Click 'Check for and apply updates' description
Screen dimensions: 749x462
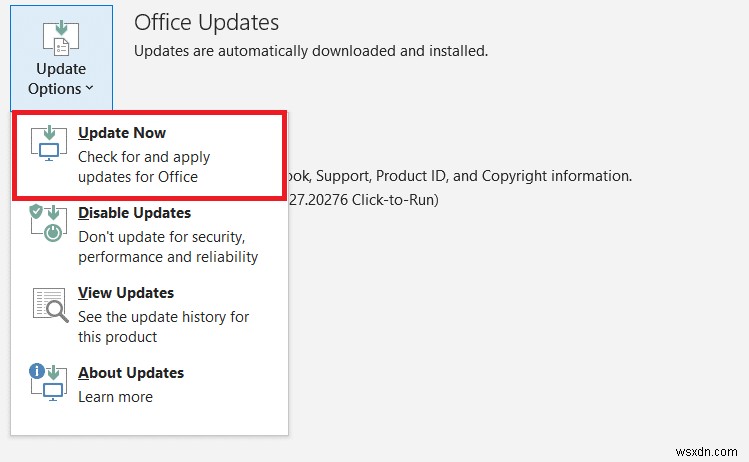144,167
